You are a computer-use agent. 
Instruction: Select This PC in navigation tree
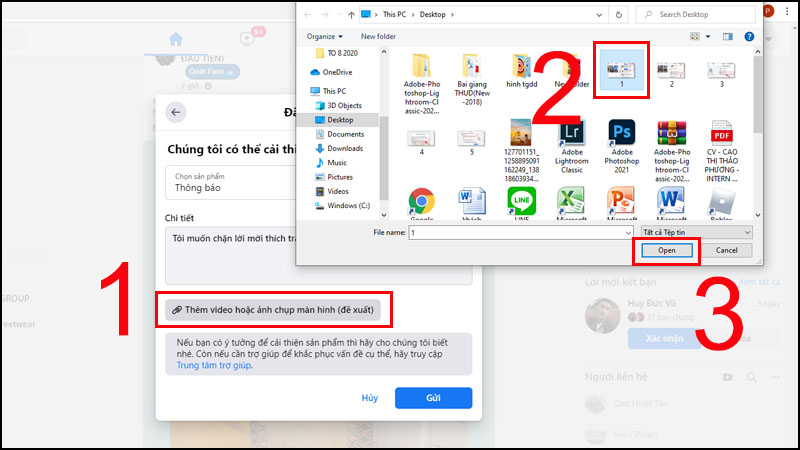(328, 91)
